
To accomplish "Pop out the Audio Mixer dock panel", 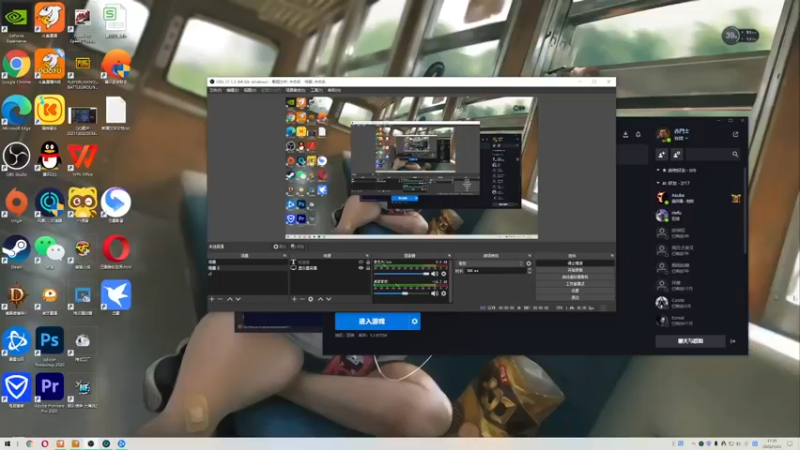I will click(x=449, y=256).
